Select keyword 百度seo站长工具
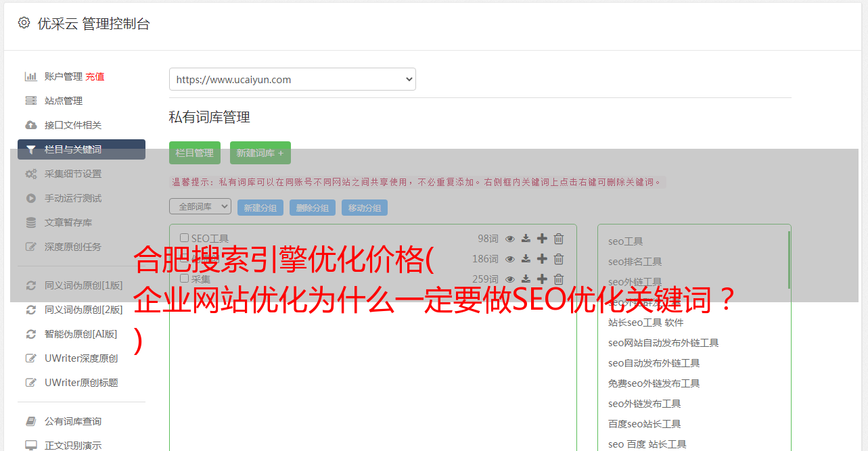 point(645,424)
